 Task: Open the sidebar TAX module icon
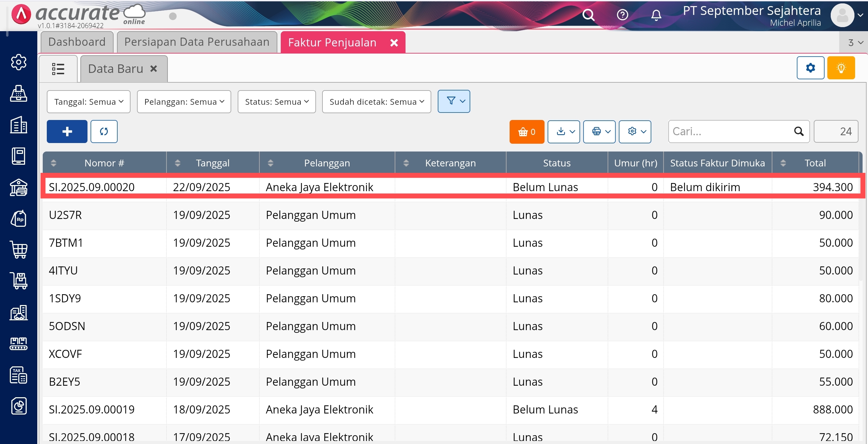19,375
